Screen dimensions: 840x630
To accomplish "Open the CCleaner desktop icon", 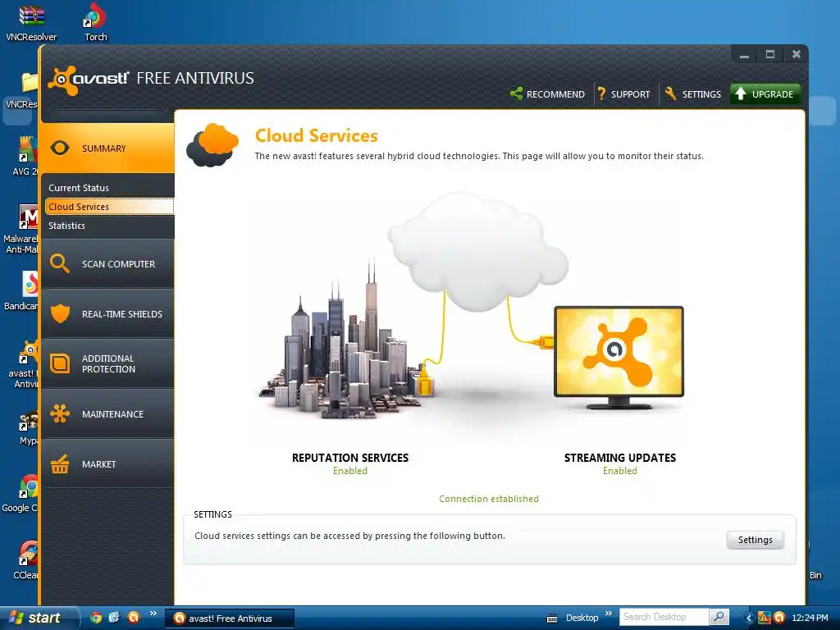I will [x=25, y=559].
